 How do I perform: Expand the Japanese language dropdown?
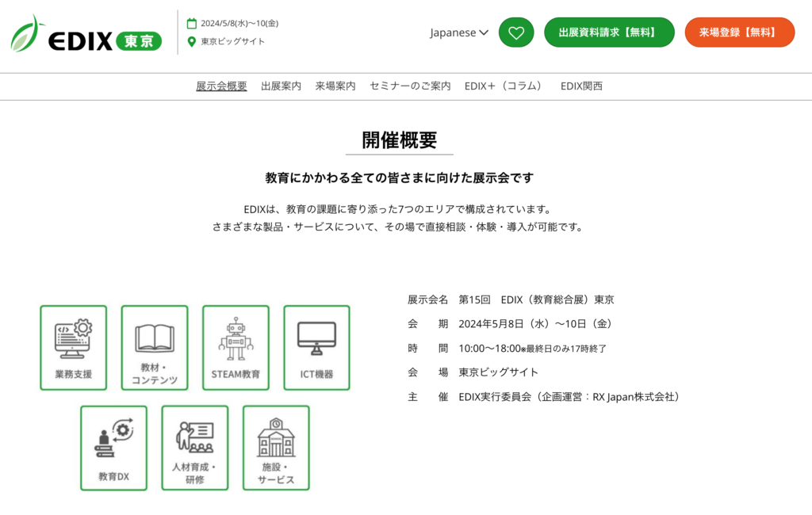pos(459,32)
